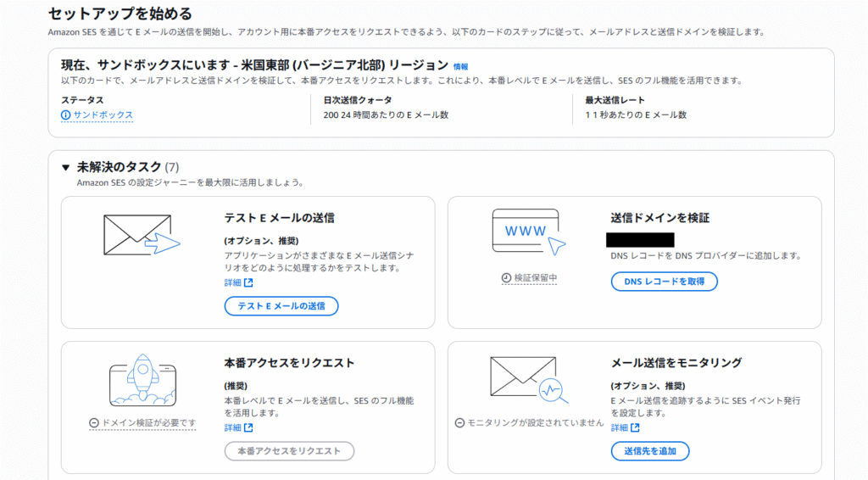
Task: Click the envelope with arrow illustration
Action: pos(142,235)
